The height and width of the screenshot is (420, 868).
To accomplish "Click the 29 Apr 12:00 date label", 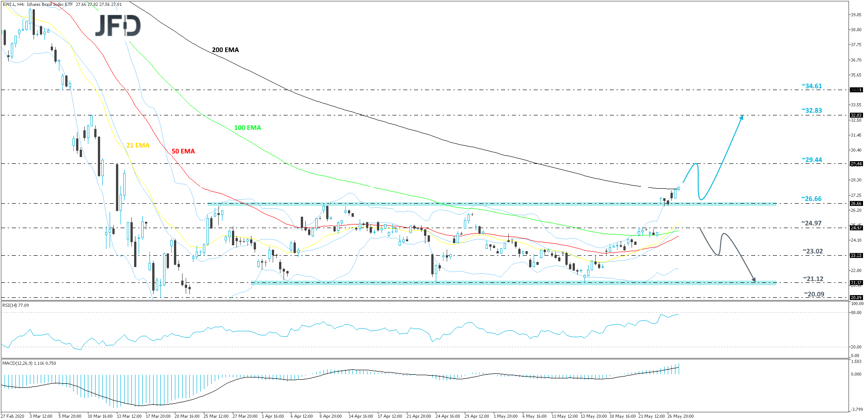I will [477, 416].
